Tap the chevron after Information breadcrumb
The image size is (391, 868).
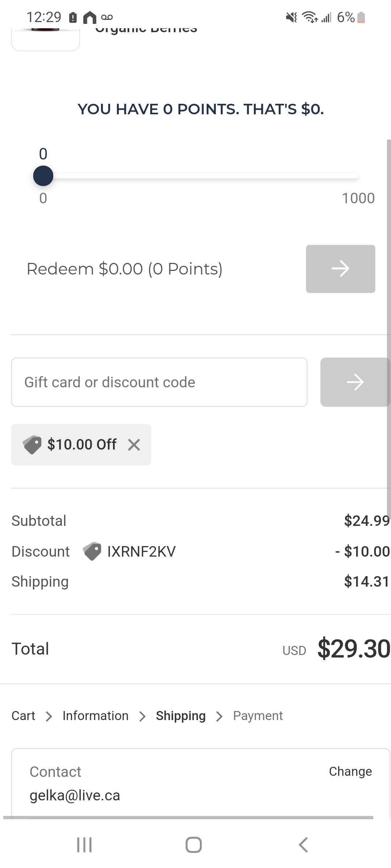[x=142, y=716]
